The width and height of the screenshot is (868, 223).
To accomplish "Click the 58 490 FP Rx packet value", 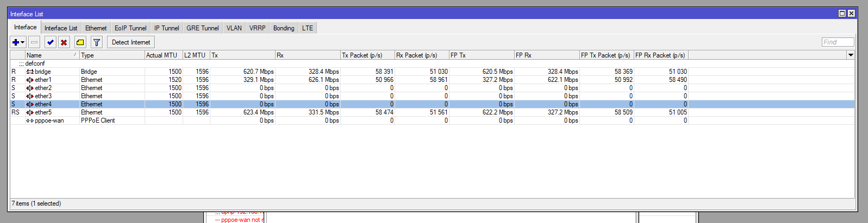I will tap(678, 80).
